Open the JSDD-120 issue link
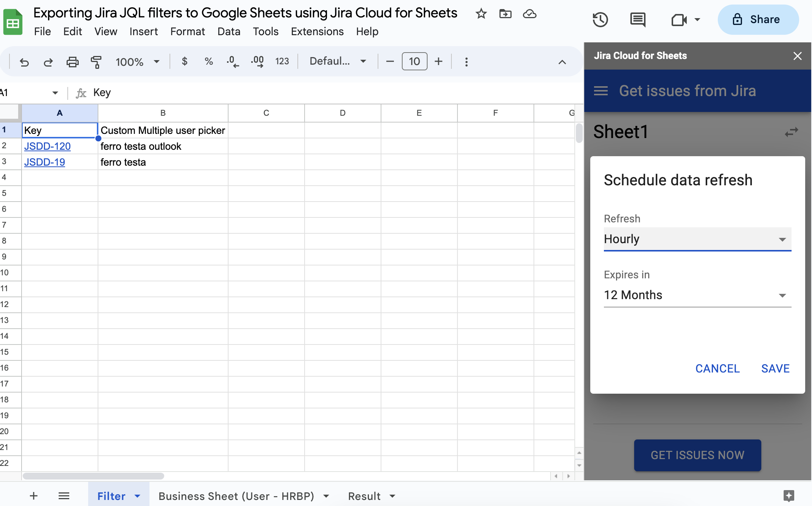Viewport: 812px width, 506px height. pyautogui.click(x=47, y=146)
